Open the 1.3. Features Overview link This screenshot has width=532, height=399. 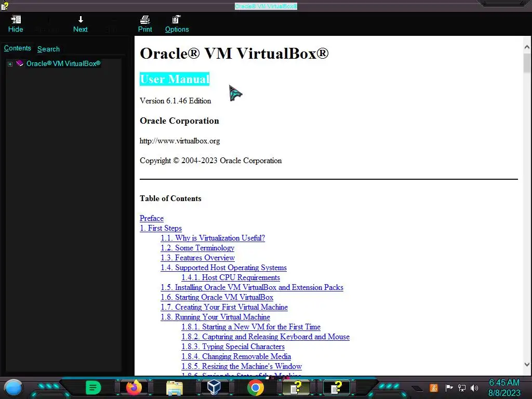tap(198, 258)
